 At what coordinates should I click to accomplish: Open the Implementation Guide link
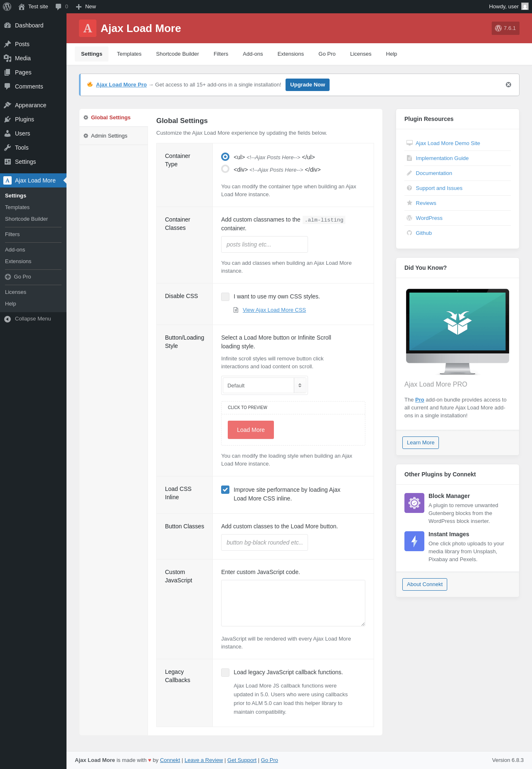[x=442, y=158]
